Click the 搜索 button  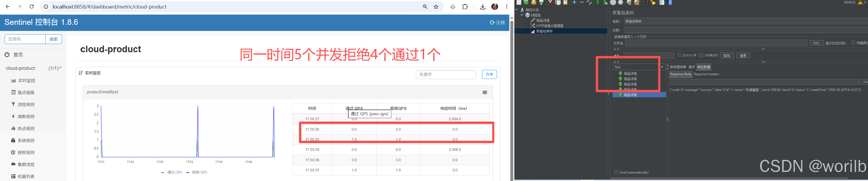(x=54, y=39)
